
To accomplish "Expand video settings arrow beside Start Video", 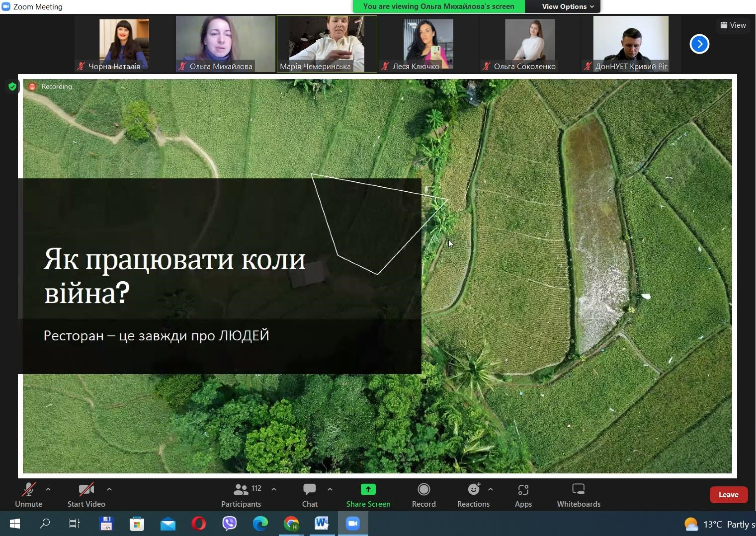I will [109, 489].
